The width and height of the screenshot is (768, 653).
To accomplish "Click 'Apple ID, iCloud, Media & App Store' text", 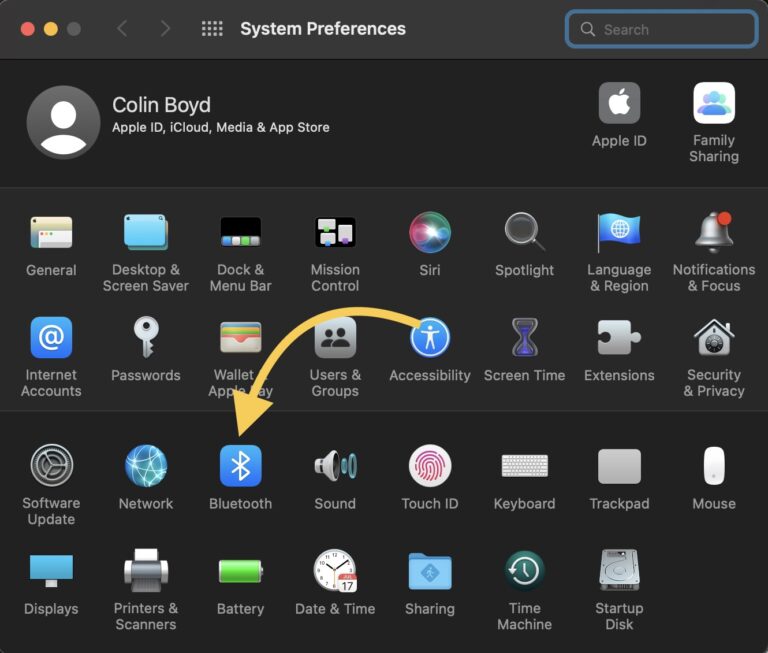I will click(x=220, y=128).
